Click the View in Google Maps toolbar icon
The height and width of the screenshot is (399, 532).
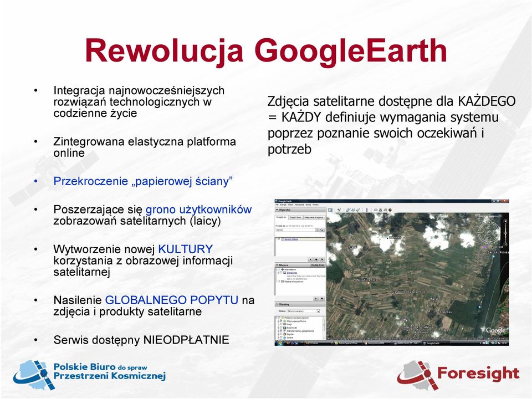385,210
